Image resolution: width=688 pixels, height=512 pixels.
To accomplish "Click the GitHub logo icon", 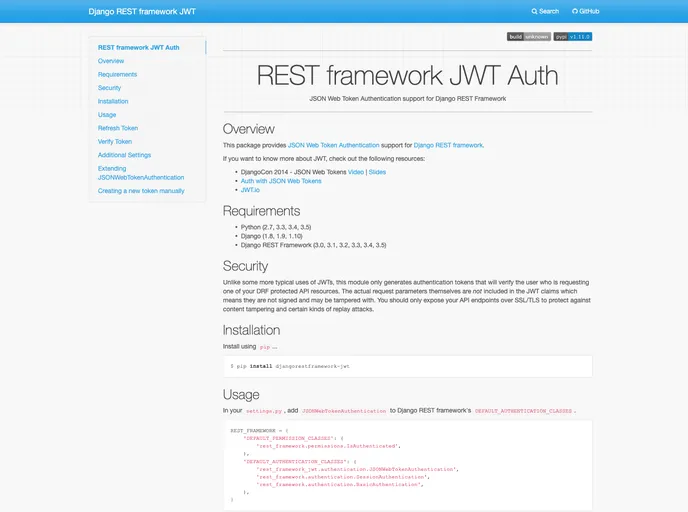I will [575, 11].
